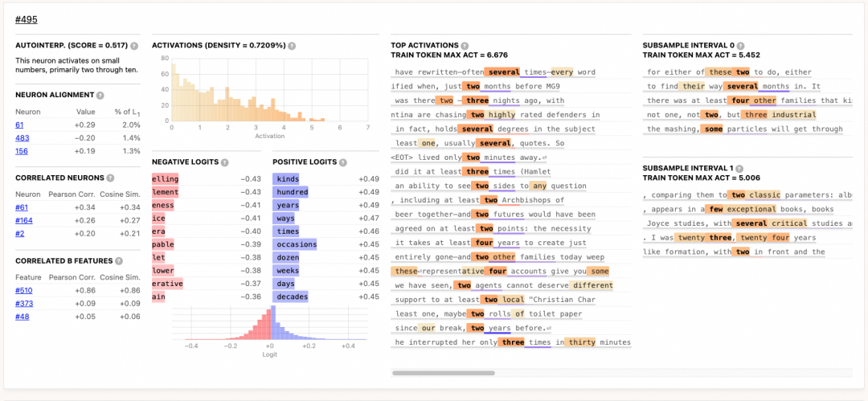Open correlated neuron #2

point(20,234)
